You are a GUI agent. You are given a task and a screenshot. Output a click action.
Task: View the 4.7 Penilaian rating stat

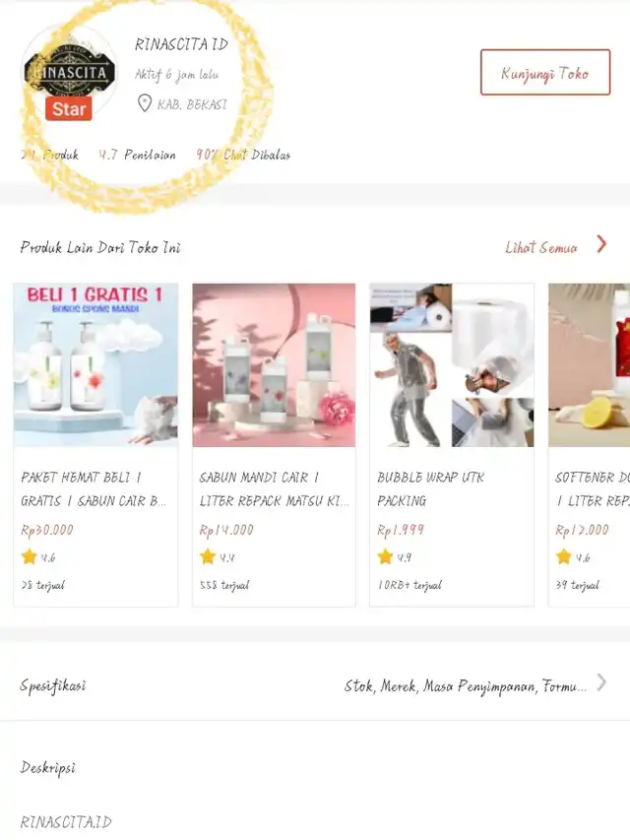coord(137,155)
